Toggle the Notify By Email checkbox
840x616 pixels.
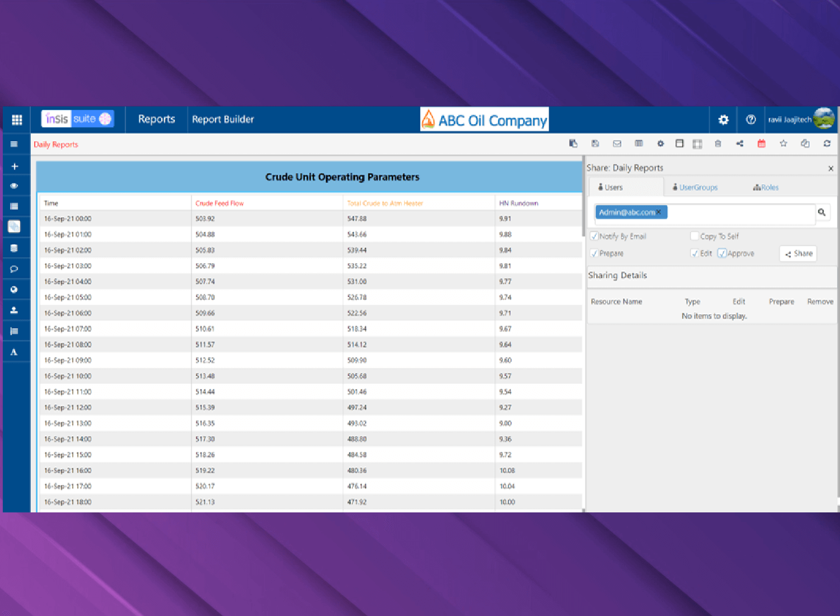click(x=594, y=236)
